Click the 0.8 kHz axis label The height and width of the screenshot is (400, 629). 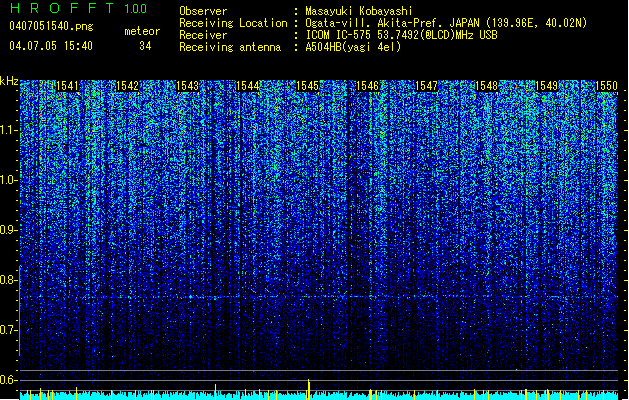[x=9, y=280]
